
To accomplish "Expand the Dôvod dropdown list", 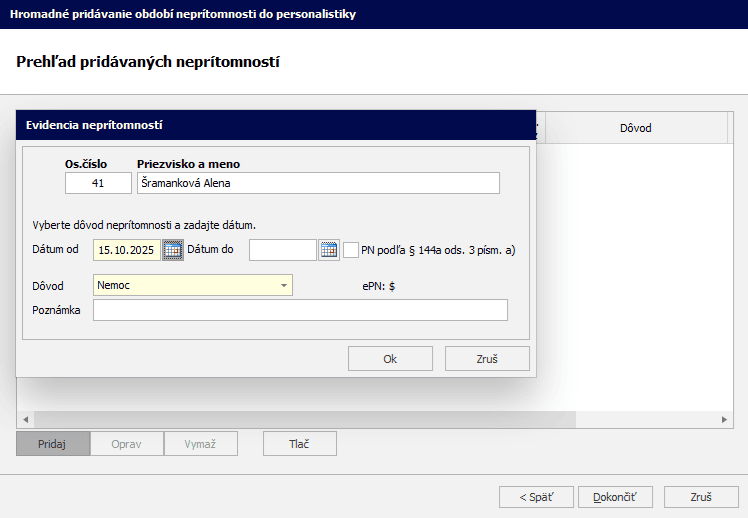I will coord(284,286).
